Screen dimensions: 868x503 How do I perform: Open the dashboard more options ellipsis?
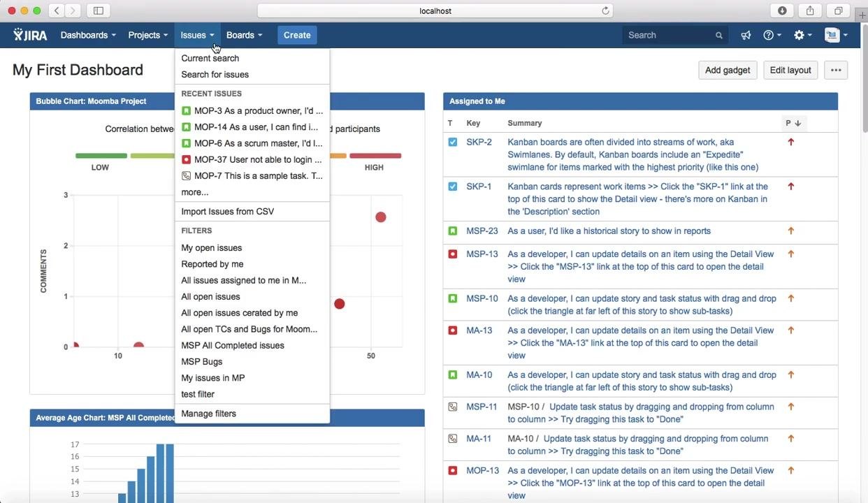coord(836,70)
